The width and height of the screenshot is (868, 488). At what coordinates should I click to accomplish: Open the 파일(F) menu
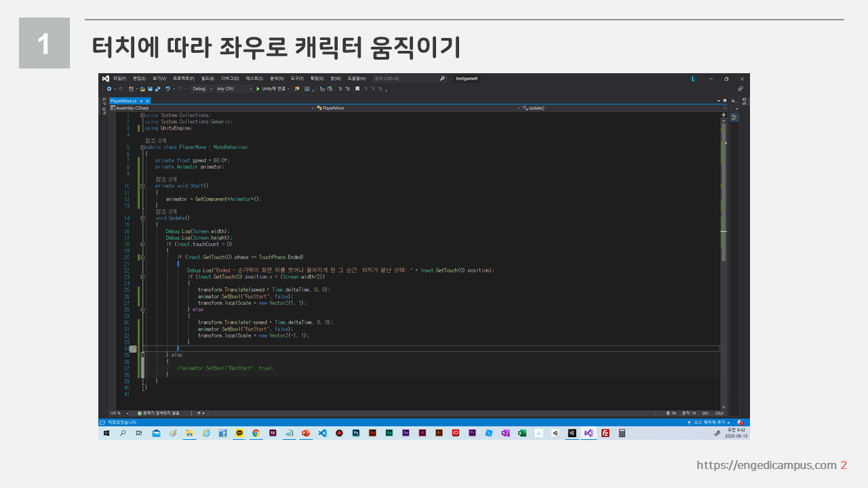click(x=119, y=79)
